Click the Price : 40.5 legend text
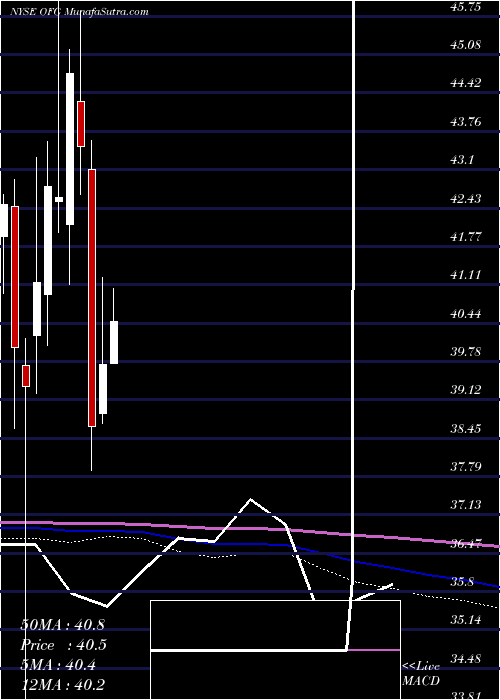The image size is (500, 700). coord(64,645)
